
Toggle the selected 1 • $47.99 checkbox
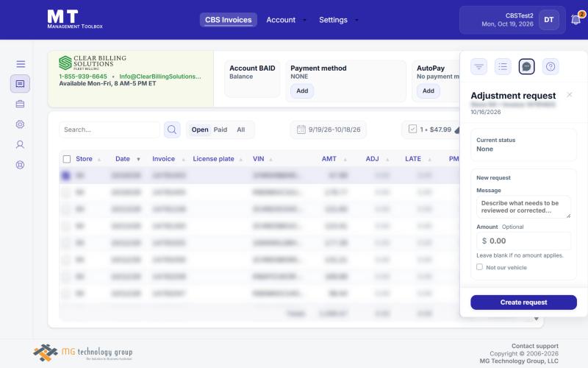(x=412, y=130)
